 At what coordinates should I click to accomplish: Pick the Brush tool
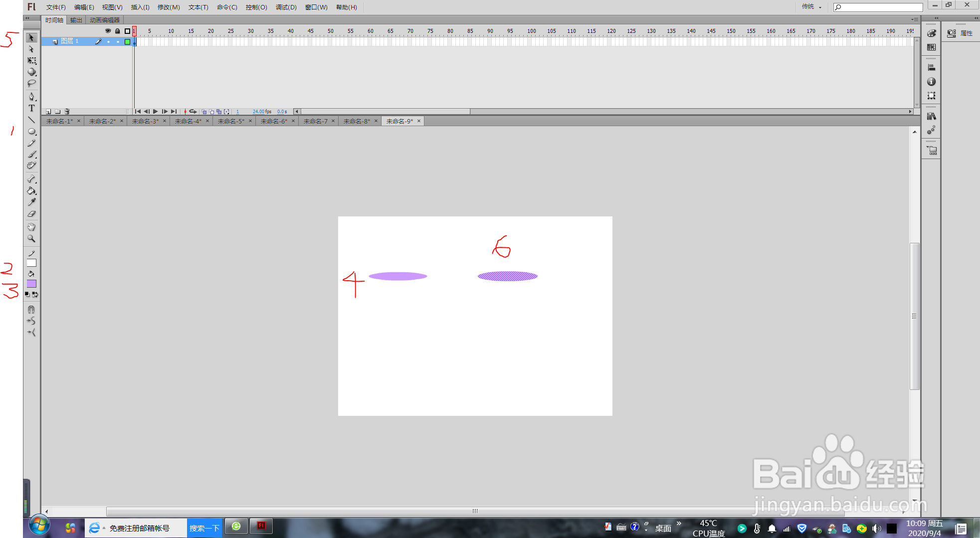(31, 154)
